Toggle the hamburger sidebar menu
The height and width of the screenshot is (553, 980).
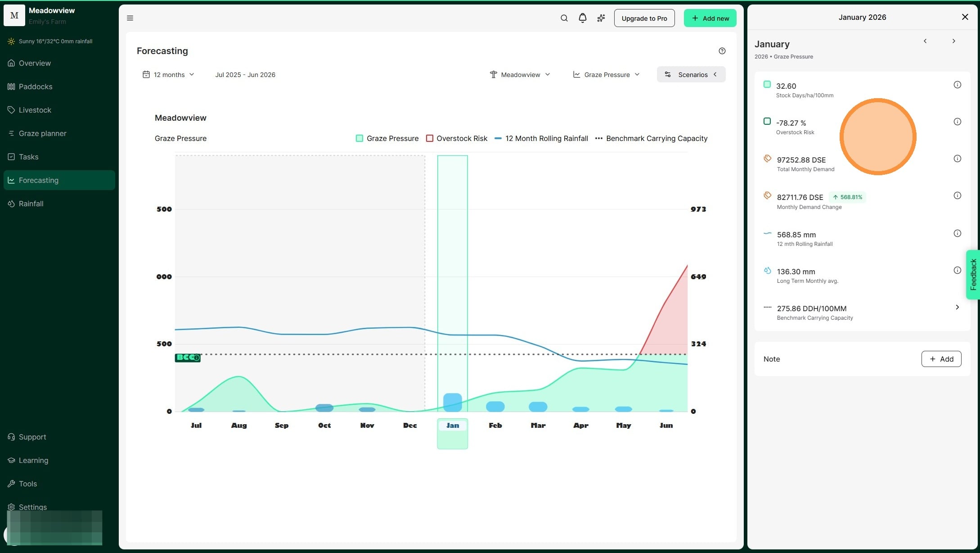[130, 18]
